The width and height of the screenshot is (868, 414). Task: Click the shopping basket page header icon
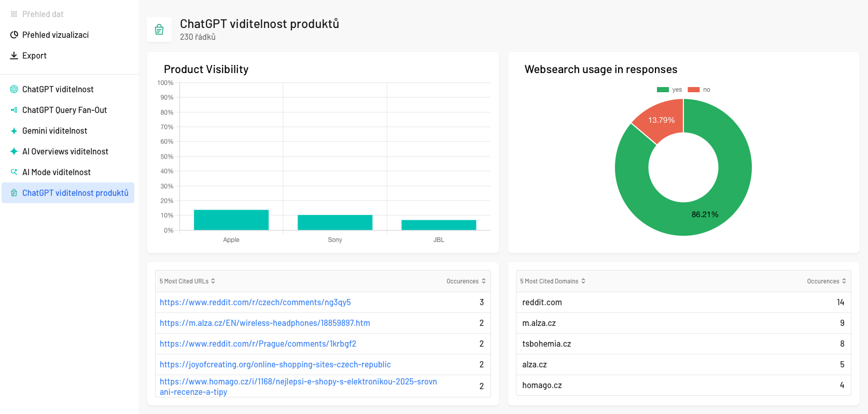tap(159, 30)
